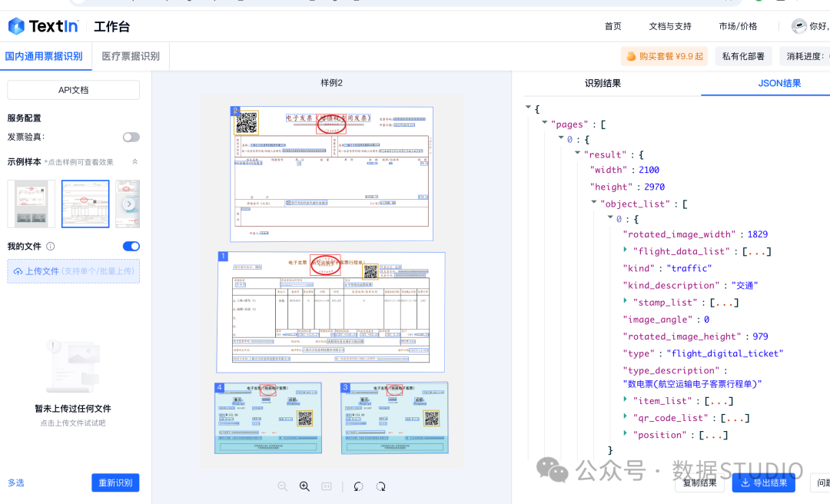Reset preview to original size
Screen dimensions: 830x504
click(x=327, y=486)
